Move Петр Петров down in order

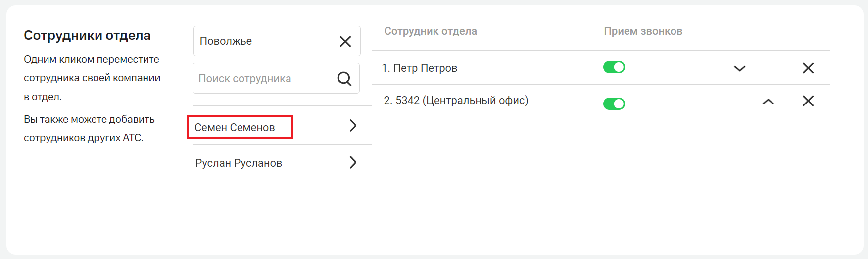tap(739, 68)
